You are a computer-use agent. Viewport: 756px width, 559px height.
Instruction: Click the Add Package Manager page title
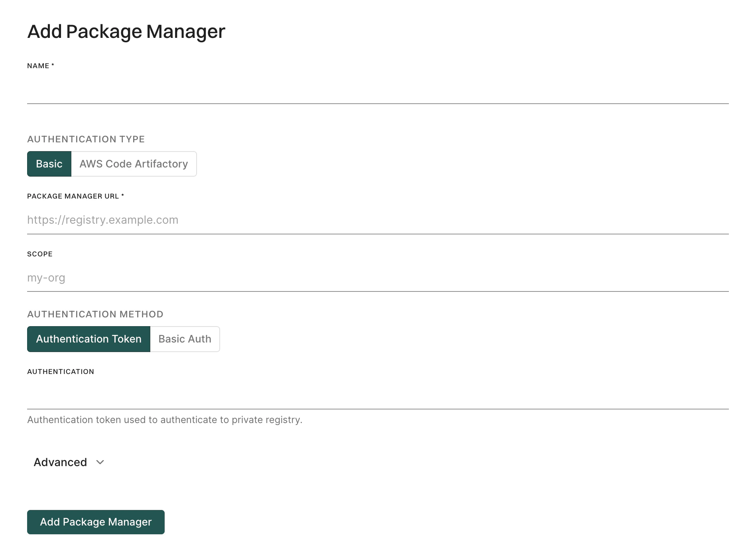pyautogui.click(x=126, y=31)
